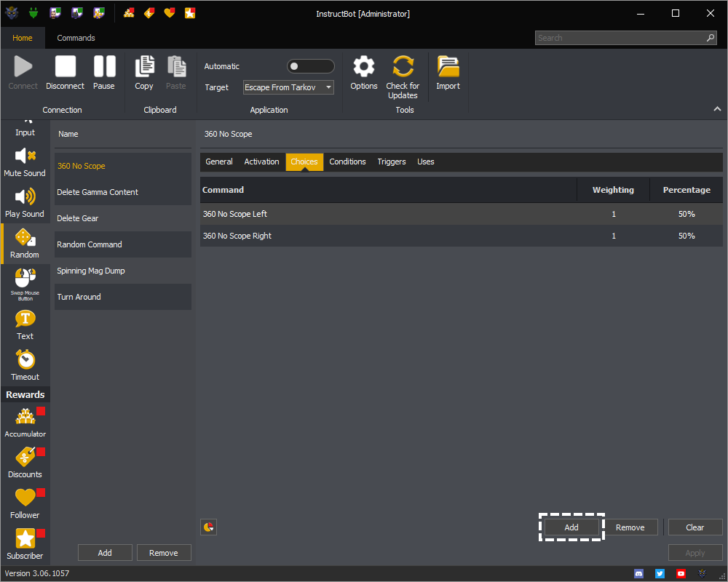The height and width of the screenshot is (582, 728).
Task: Select the Text command type
Action: pyautogui.click(x=25, y=325)
